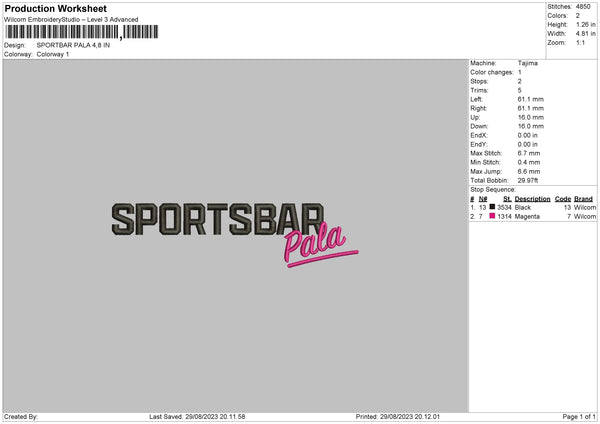Click "Wilcom" brand in the Black row
The width and height of the screenshot is (600, 424).
pos(585,207)
